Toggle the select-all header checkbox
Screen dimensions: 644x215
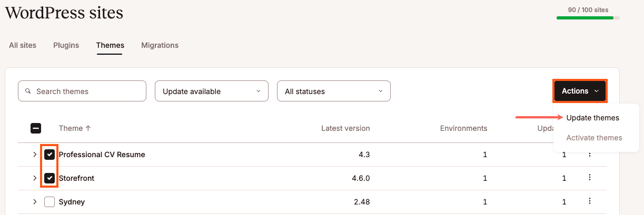(x=36, y=128)
